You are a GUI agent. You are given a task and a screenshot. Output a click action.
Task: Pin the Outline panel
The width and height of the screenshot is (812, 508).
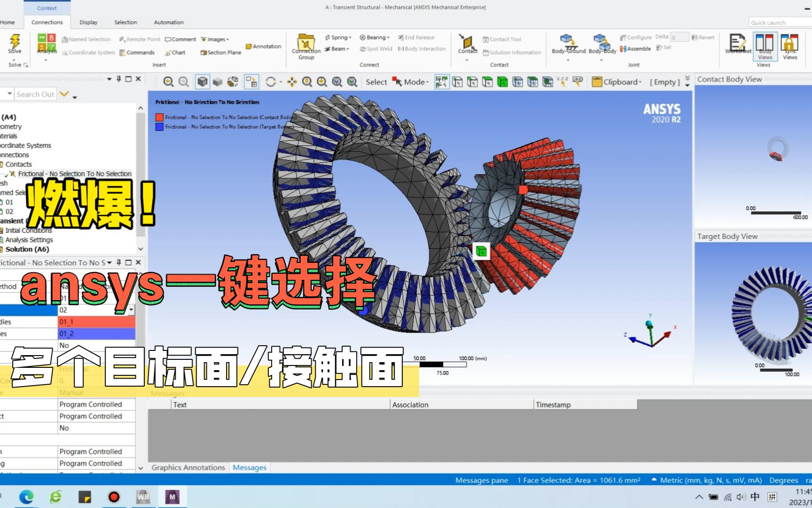pyautogui.click(x=119, y=79)
